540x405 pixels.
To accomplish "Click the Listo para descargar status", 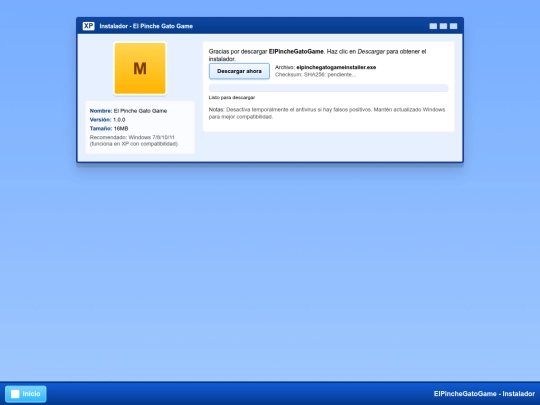I will 232,97.
